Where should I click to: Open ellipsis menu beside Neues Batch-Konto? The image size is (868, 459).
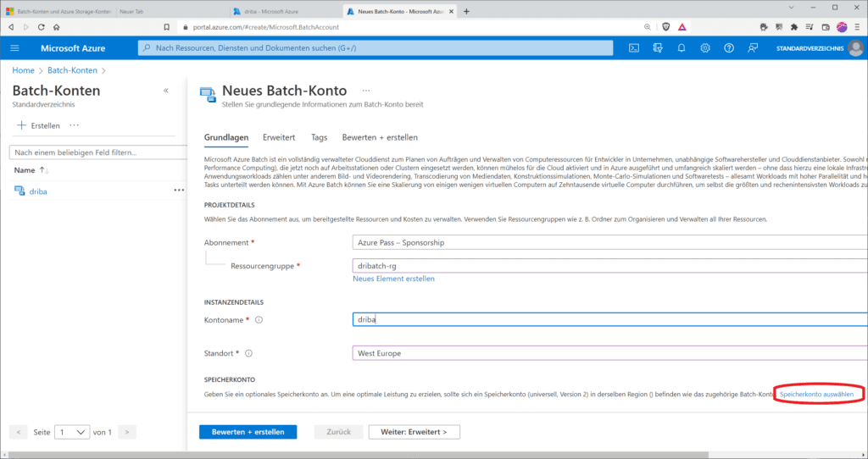click(x=366, y=90)
